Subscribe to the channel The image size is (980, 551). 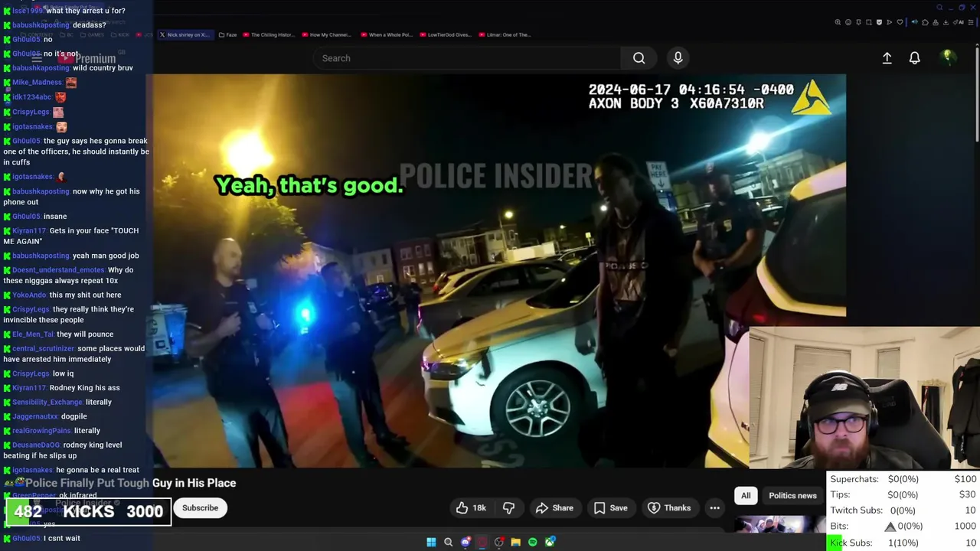click(200, 508)
